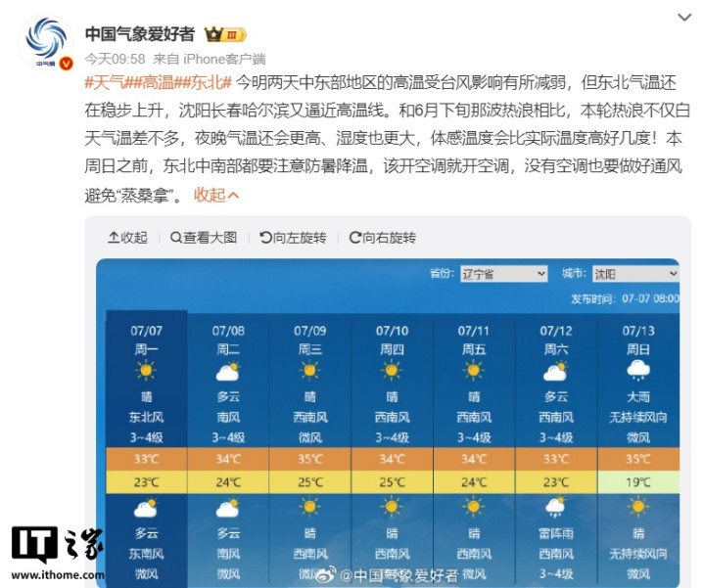The width and height of the screenshot is (704, 588).
Task: Click the 今天09:58 timestamp link
Action: point(115,59)
